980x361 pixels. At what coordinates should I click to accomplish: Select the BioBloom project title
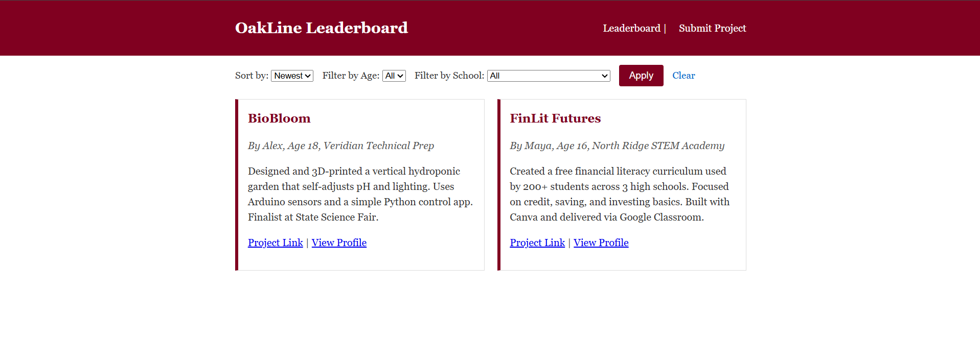point(279,118)
